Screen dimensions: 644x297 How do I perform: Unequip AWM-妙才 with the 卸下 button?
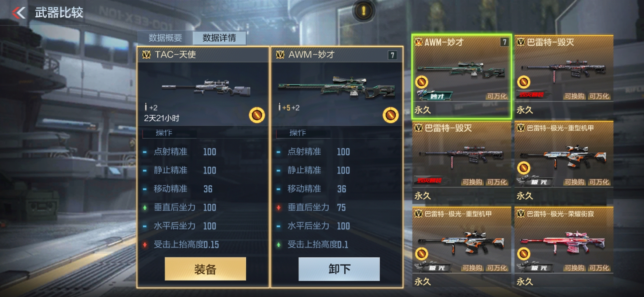pyautogui.click(x=339, y=269)
